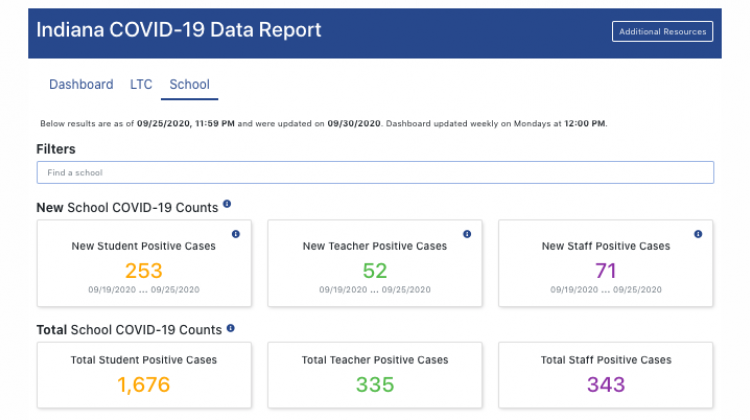Click the Indiana COVID-19 Data Report title
Viewport: 750px width, 420px height.
click(179, 30)
